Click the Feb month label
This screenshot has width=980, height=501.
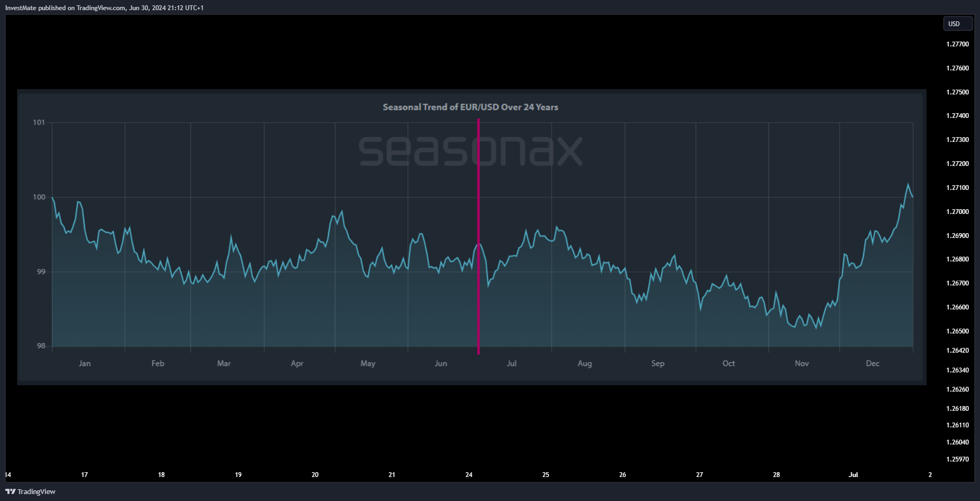pyautogui.click(x=158, y=363)
